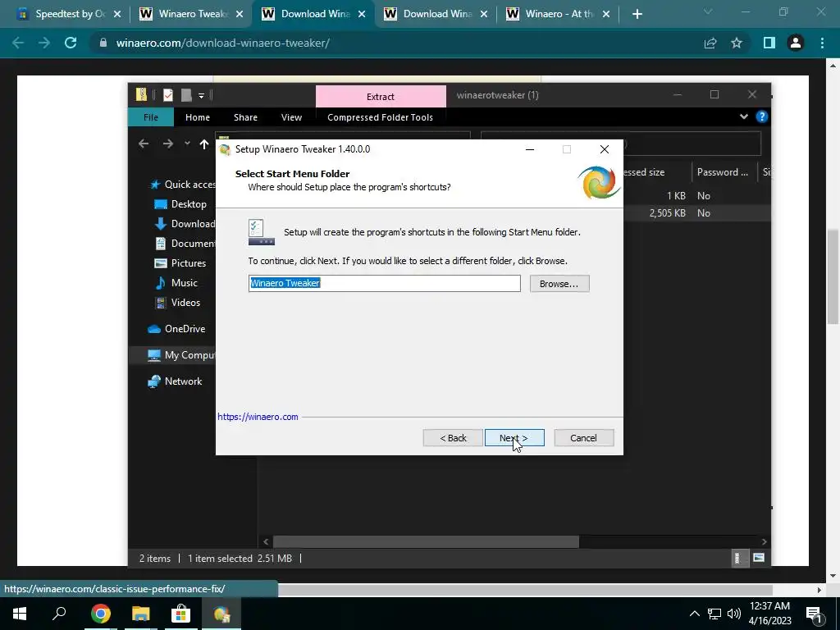Open the https://winaero.com link in setup
The height and width of the screenshot is (630, 840).
tap(258, 417)
